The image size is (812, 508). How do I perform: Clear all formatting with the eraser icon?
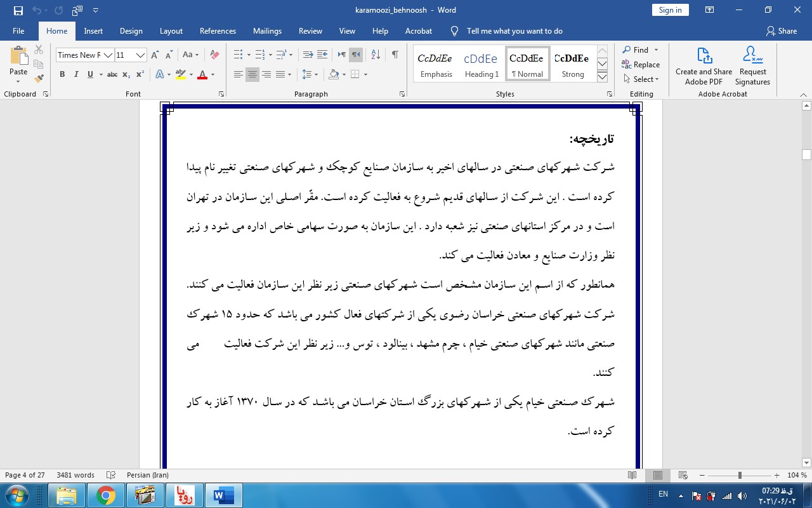point(214,55)
